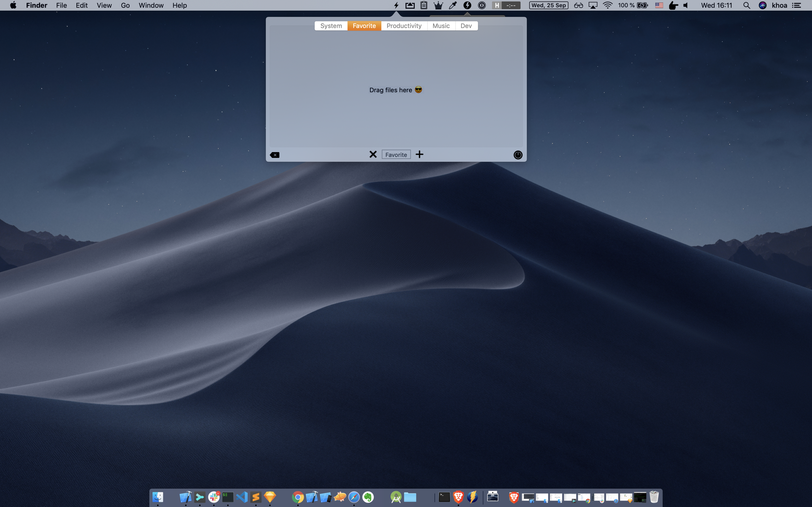This screenshot has height=507, width=812.
Task: Open the Finder Go menu
Action: coord(125,5)
